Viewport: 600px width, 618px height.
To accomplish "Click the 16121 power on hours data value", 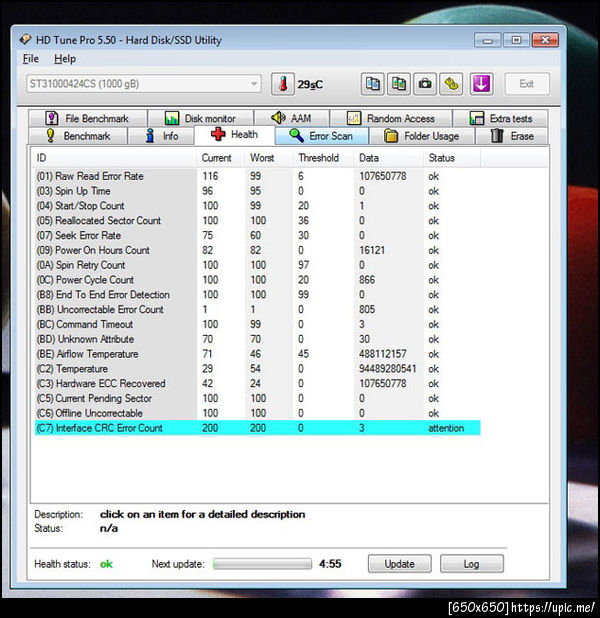I will point(372,250).
